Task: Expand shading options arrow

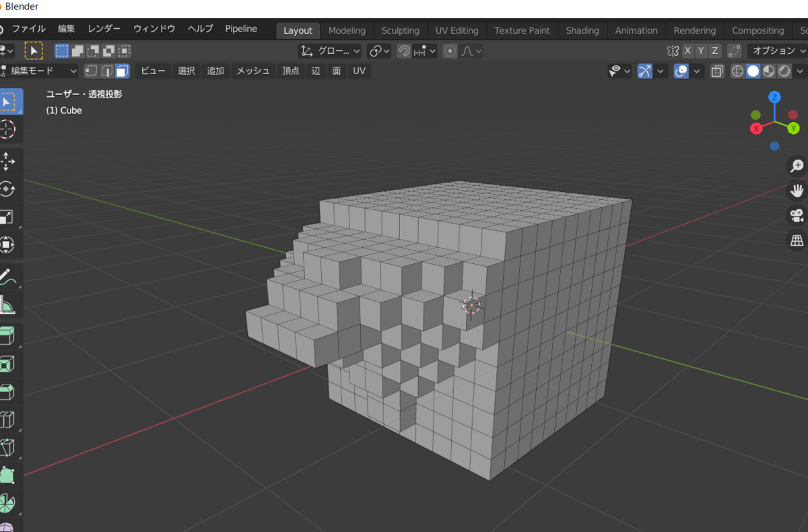Action: [800, 71]
